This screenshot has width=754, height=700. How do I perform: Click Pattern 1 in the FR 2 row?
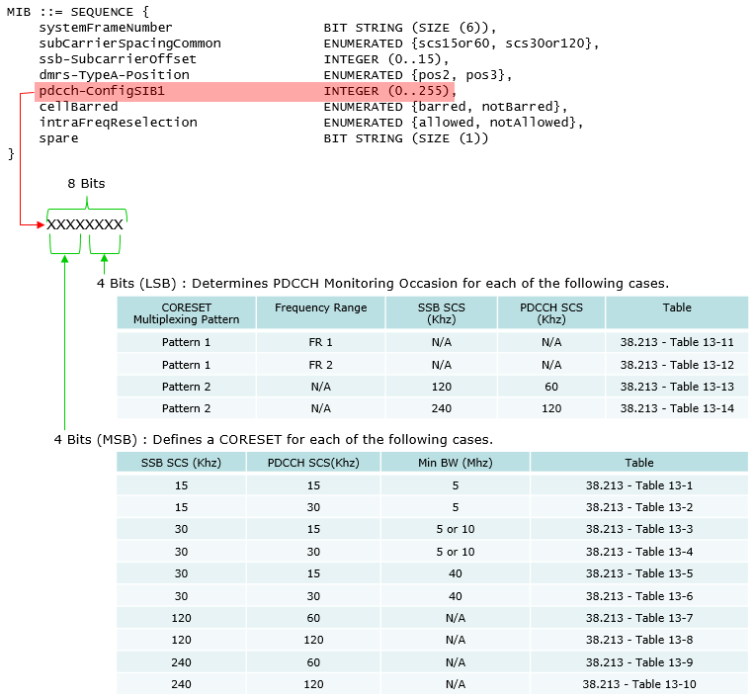click(186, 365)
